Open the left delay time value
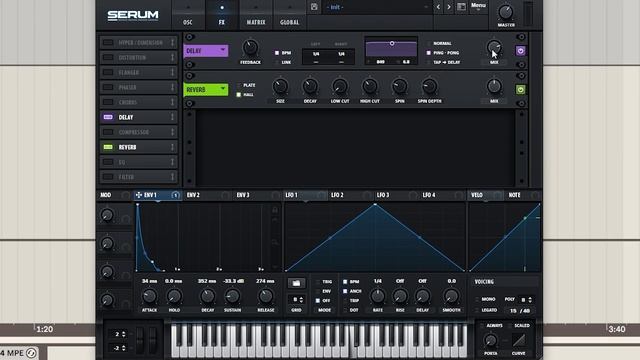This screenshot has width=640, height=360. (316, 54)
